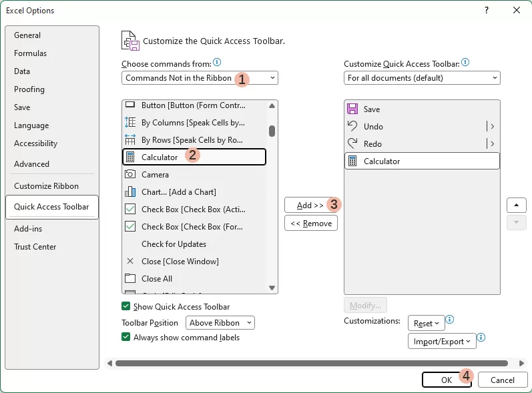Viewport: 532px width, 393px height.
Task: Click info icon next to Reset
Action: (x=449, y=320)
